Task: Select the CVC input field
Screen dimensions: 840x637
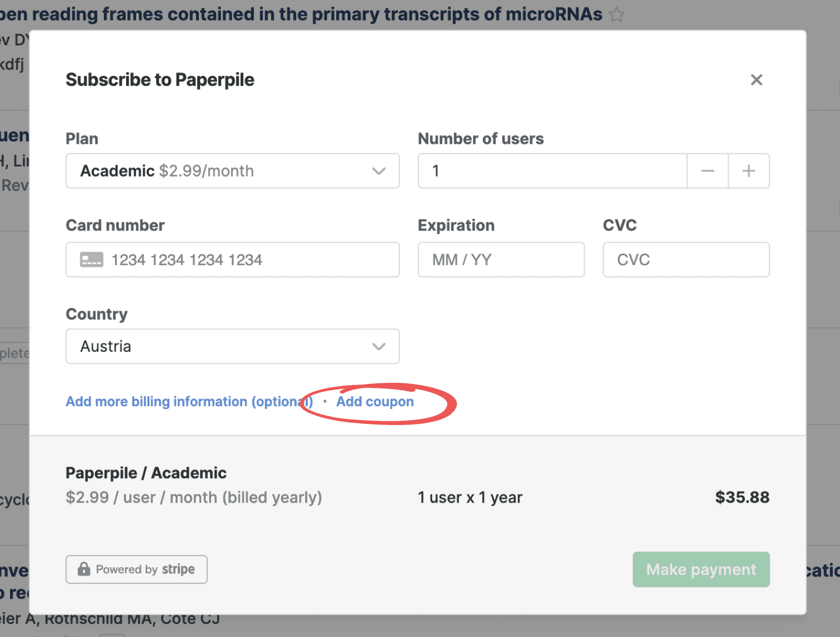Action: pos(685,259)
